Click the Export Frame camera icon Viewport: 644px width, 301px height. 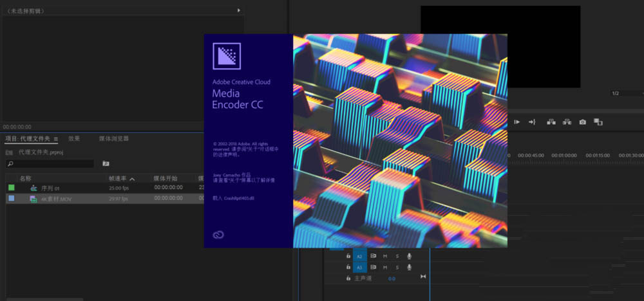pos(582,122)
